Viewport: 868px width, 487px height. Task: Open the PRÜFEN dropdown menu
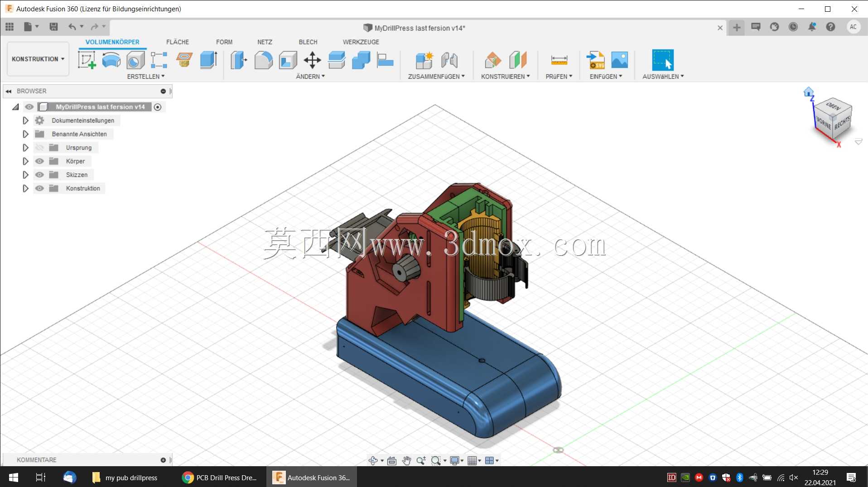[559, 76]
